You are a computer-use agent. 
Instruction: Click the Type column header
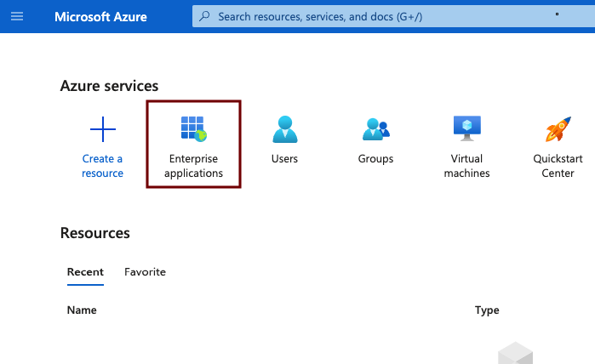click(x=487, y=310)
